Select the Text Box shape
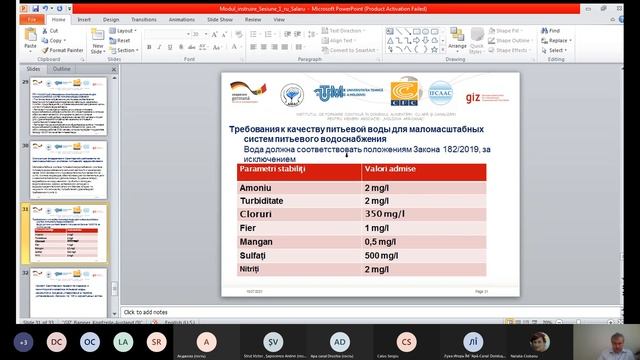The width and height of the screenshot is (640, 360). tap(390, 31)
